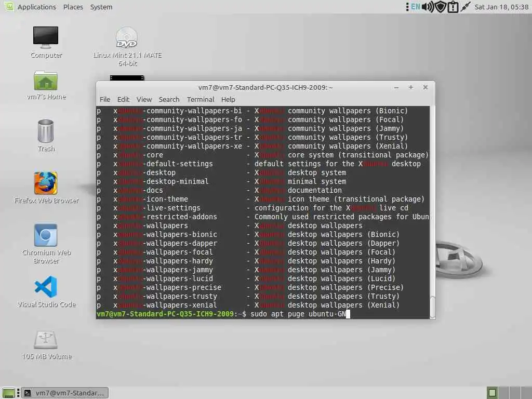Open the System menu

pyautogui.click(x=101, y=7)
